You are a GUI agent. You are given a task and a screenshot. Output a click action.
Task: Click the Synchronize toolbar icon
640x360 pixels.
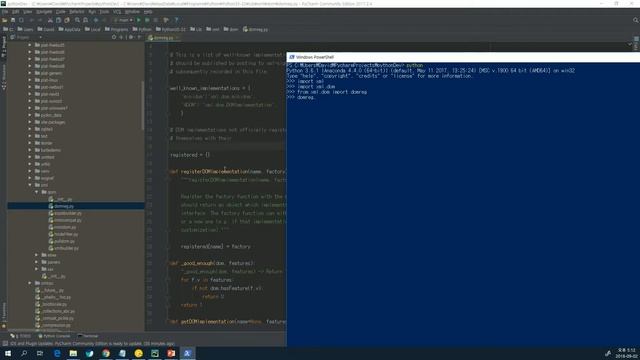click(21, 20)
